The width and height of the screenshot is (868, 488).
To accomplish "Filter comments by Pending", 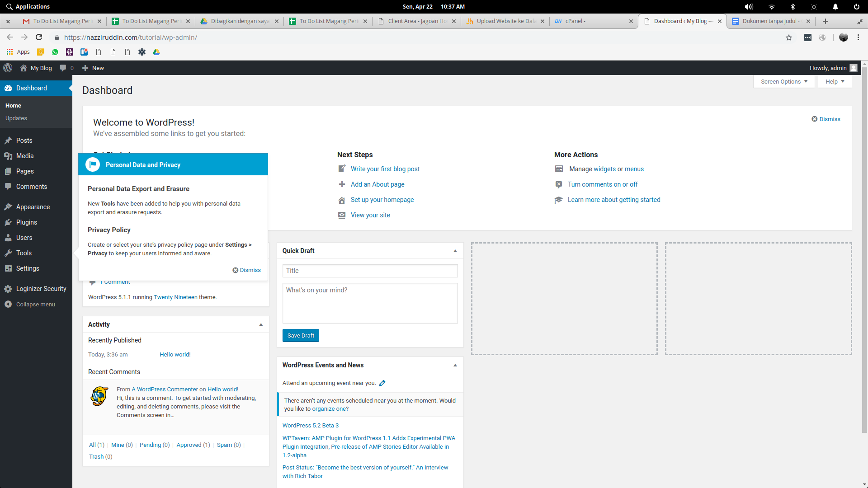I will tap(150, 445).
